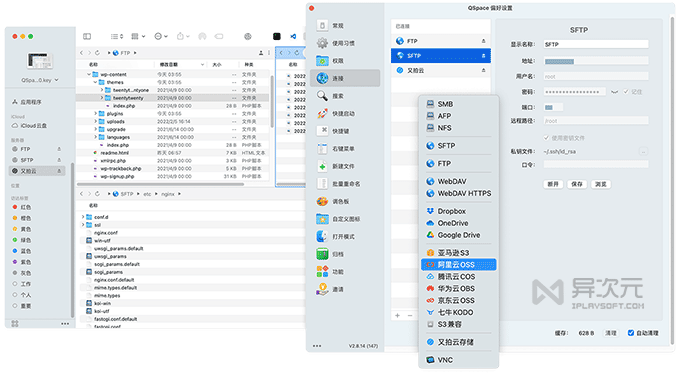The image size is (680, 383).
Task: Toggle the sidebar in QSpace toolbar
Action: (87, 36)
